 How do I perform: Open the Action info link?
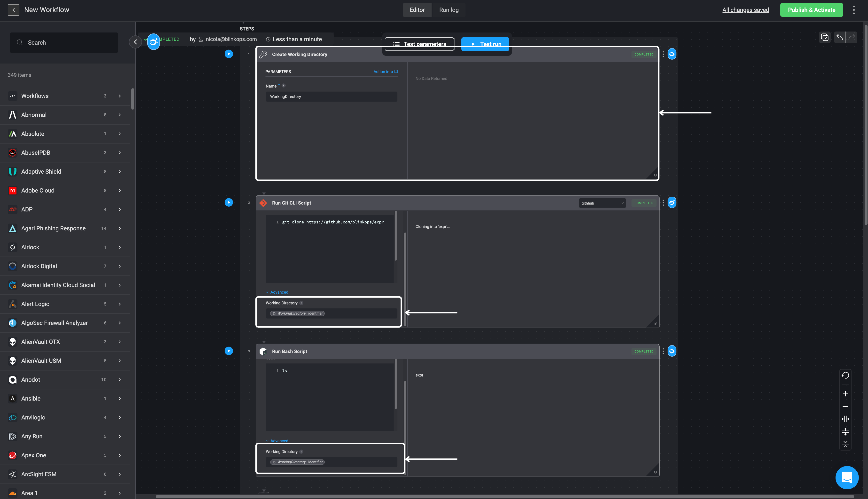coord(386,72)
